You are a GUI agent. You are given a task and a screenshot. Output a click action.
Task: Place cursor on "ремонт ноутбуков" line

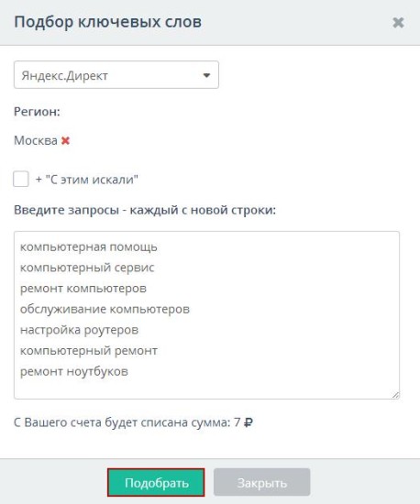pyautogui.click(x=74, y=371)
